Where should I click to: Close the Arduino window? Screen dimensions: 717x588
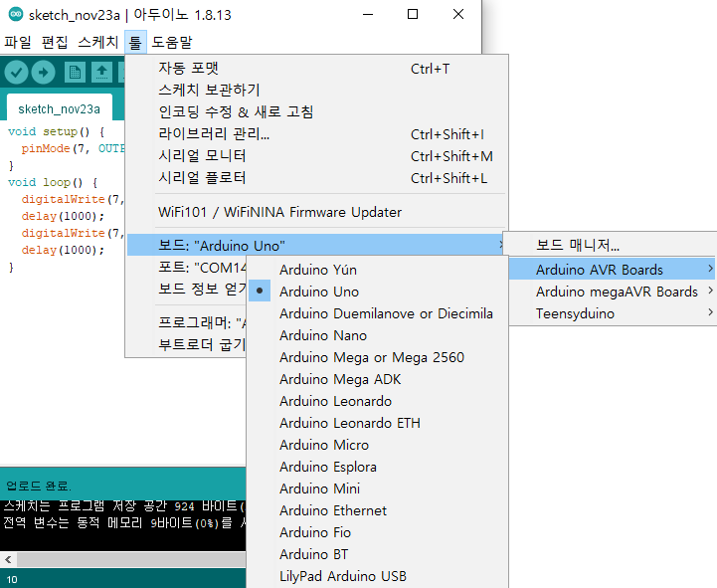pos(458,14)
